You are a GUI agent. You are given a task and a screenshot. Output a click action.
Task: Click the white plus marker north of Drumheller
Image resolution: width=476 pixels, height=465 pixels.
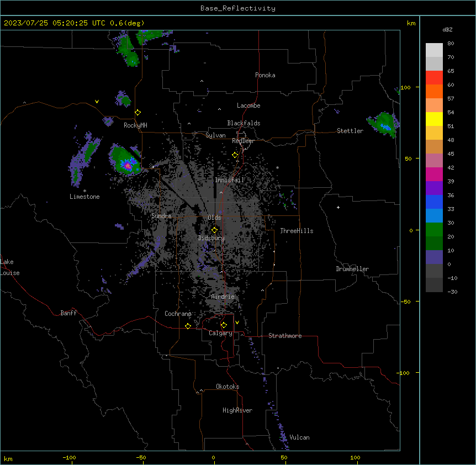click(338, 207)
